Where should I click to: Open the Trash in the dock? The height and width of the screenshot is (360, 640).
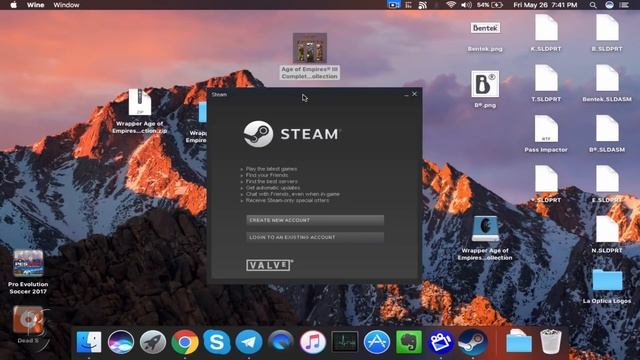(551, 341)
